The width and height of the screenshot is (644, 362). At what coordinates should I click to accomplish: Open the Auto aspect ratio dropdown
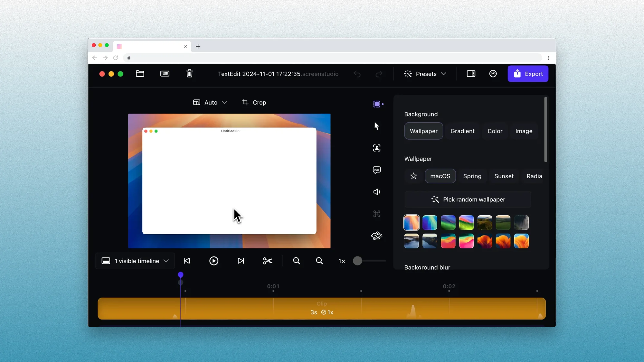coord(210,102)
